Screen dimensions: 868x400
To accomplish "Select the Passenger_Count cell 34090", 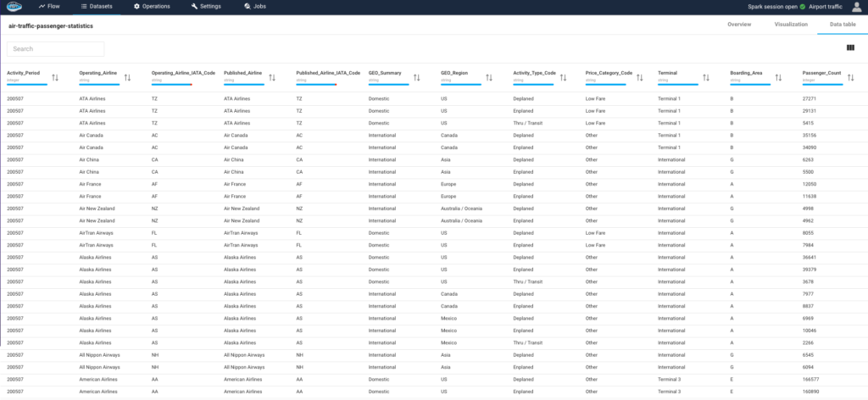I will point(810,147).
